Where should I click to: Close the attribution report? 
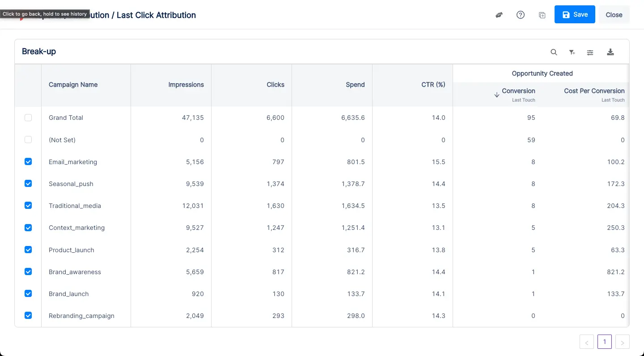(614, 14)
